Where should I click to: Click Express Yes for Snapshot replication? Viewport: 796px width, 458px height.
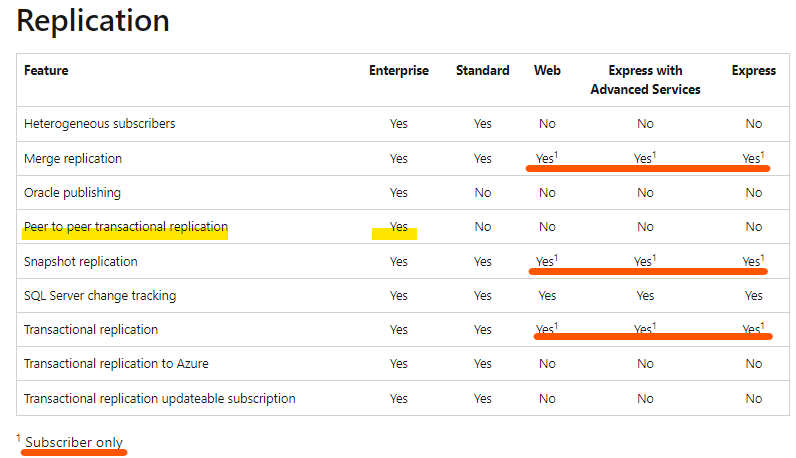pos(753,260)
